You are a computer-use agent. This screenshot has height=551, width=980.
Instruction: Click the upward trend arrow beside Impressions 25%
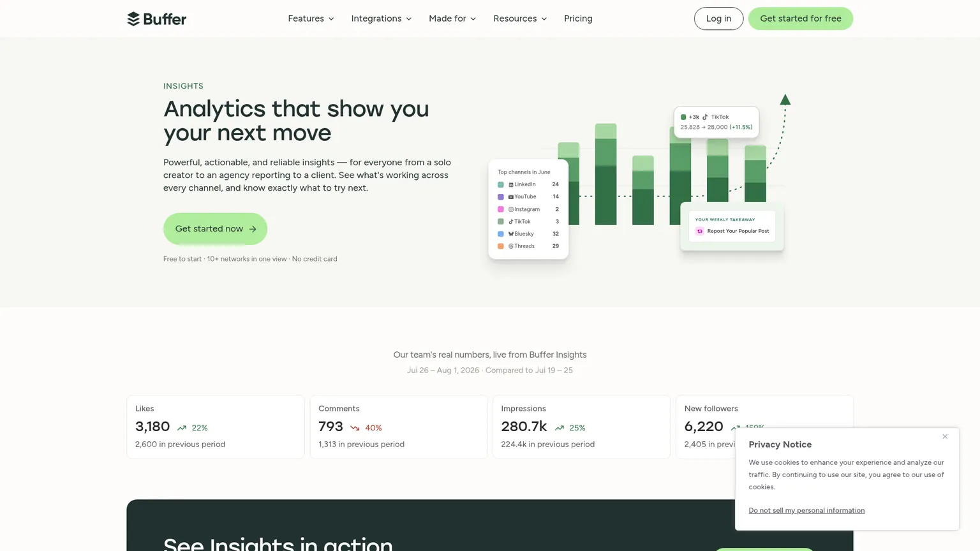pyautogui.click(x=560, y=428)
